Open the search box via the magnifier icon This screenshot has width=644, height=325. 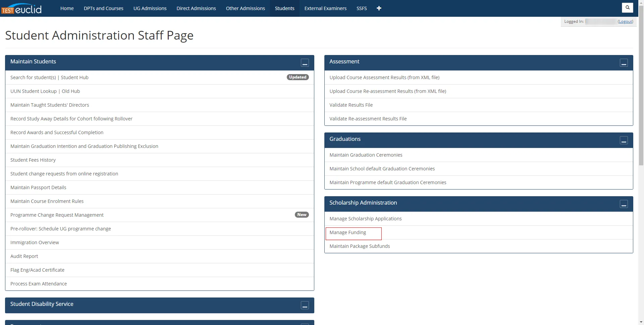tap(627, 8)
